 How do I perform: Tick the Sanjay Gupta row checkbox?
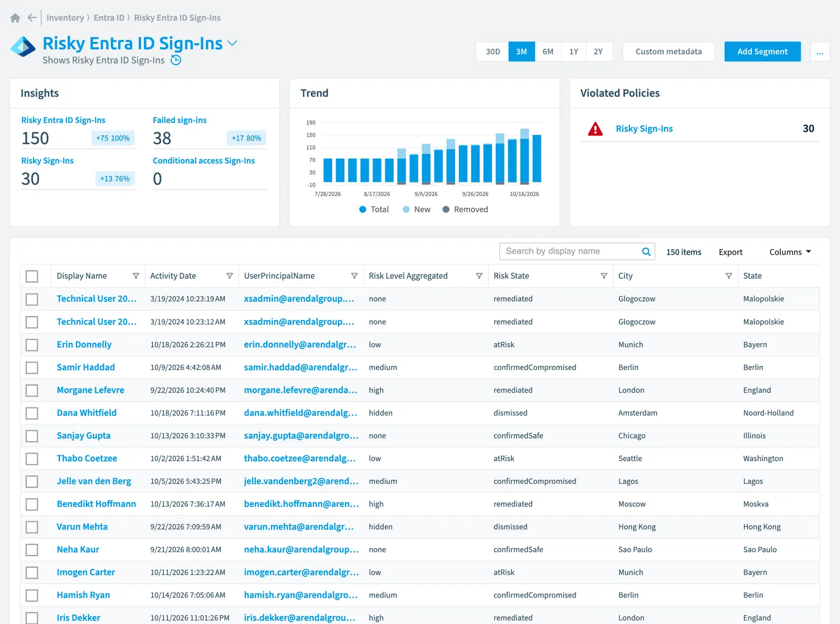[32, 436]
